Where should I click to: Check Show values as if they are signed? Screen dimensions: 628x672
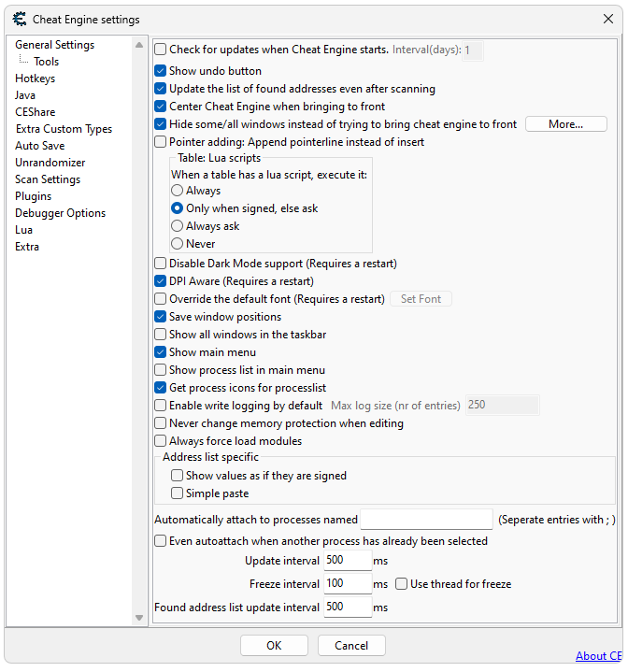pos(177,476)
